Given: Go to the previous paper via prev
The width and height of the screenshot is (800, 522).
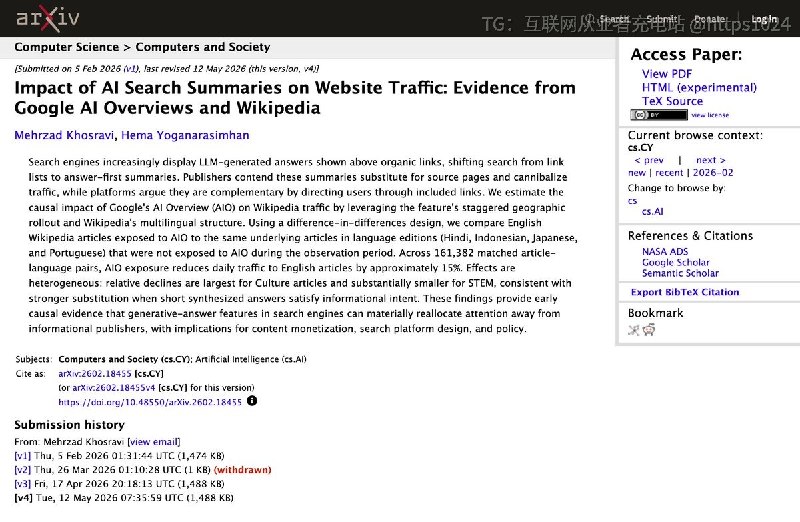Looking at the screenshot, I should click(648, 160).
